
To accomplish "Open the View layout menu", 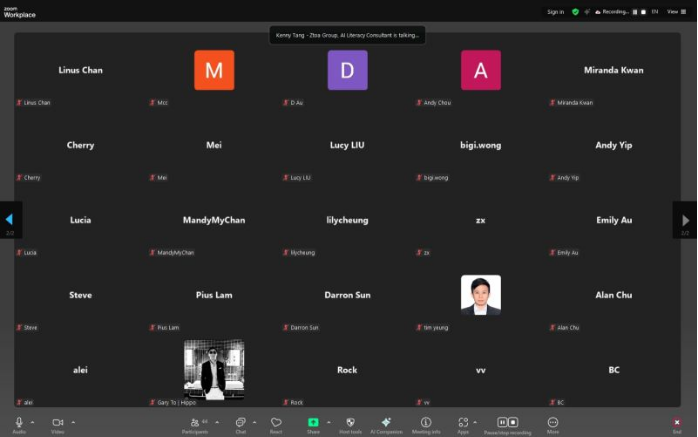I will pyautogui.click(x=673, y=12).
